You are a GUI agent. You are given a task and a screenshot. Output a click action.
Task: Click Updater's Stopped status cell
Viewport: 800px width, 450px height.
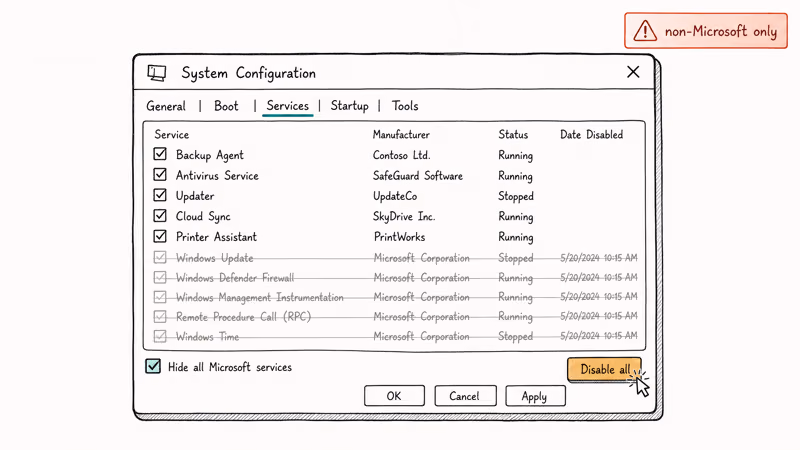pyautogui.click(x=516, y=196)
